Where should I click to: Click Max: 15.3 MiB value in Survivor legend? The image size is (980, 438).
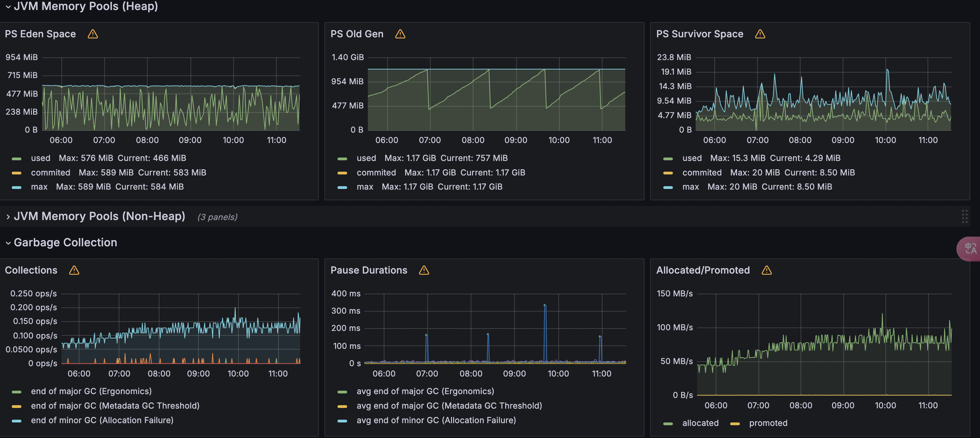738,158
